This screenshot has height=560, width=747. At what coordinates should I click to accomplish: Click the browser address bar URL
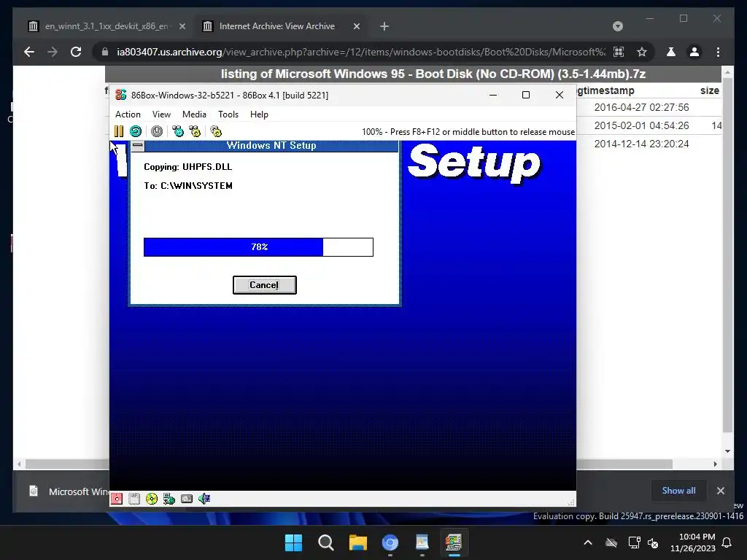point(361,52)
